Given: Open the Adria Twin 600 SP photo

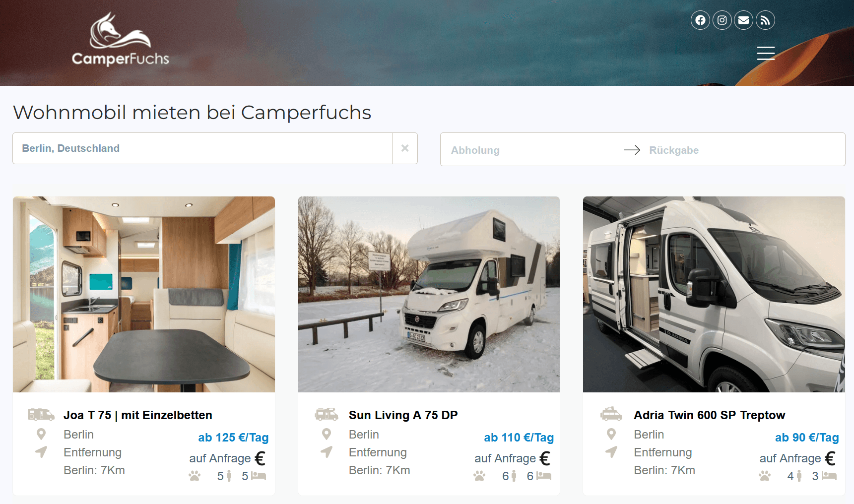Looking at the screenshot, I should (x=714, y=294).
